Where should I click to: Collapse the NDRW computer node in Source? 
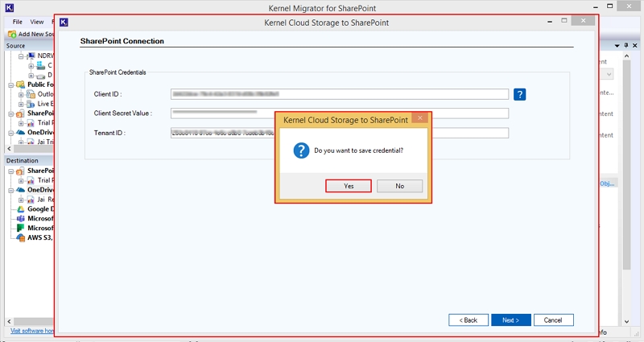[21, 56]
